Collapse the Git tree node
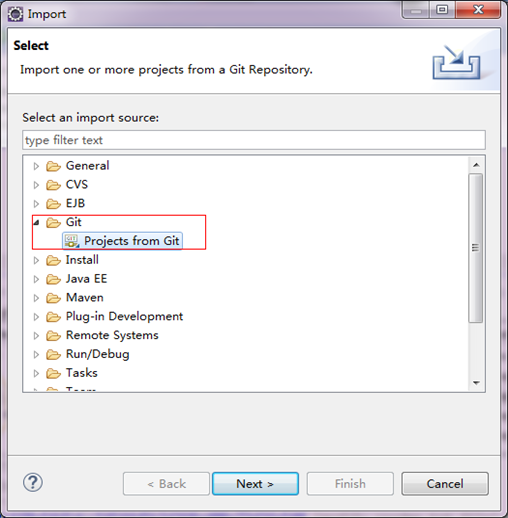The height and width of the screenshot is (518, 508). pos(36,222)
